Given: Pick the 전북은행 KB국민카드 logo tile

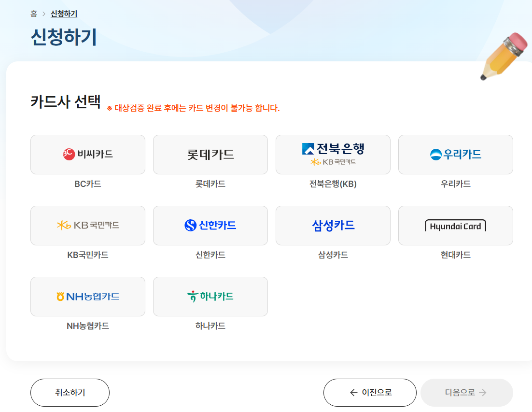Looking at the screenshot, I should tap(333, 155).
